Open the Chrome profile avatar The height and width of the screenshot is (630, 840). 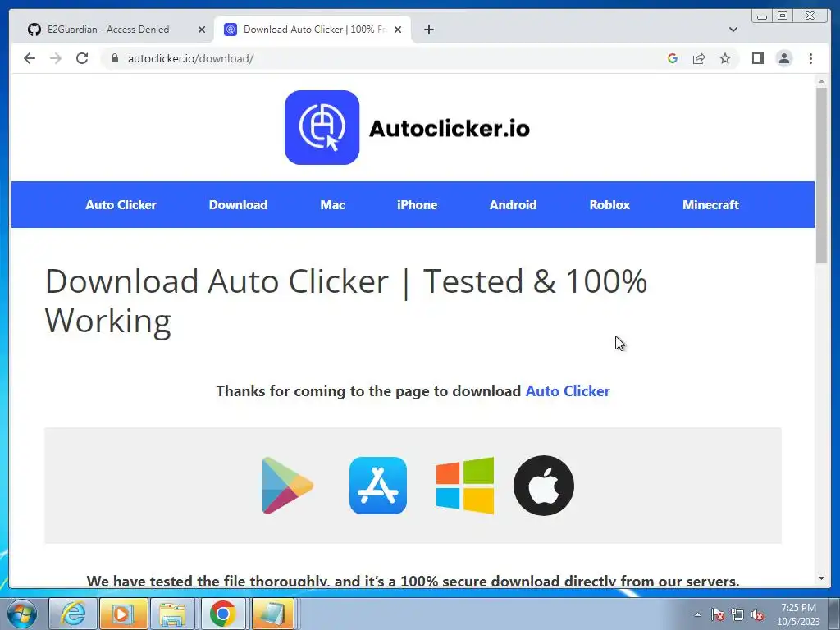(784, 58)
